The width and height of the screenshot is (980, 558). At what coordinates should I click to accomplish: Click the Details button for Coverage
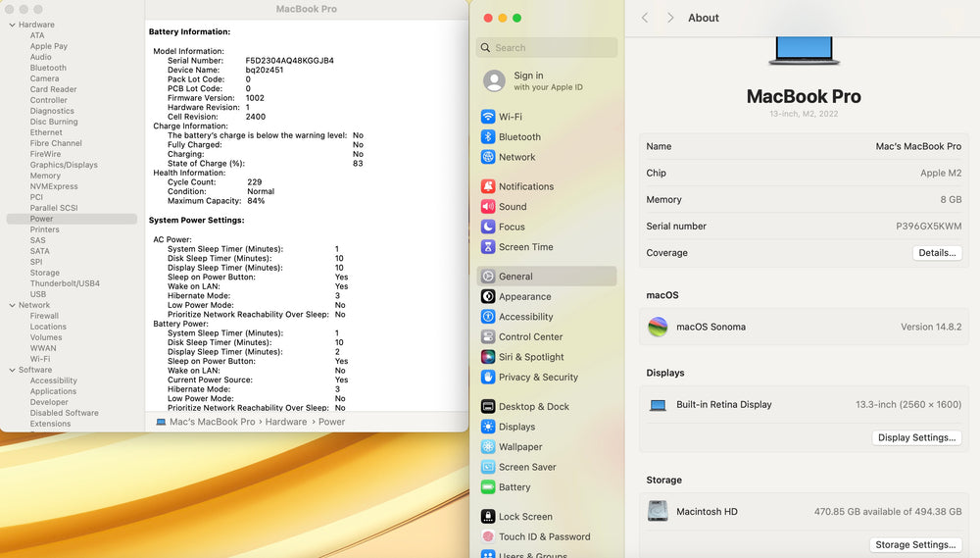point(936,253)
